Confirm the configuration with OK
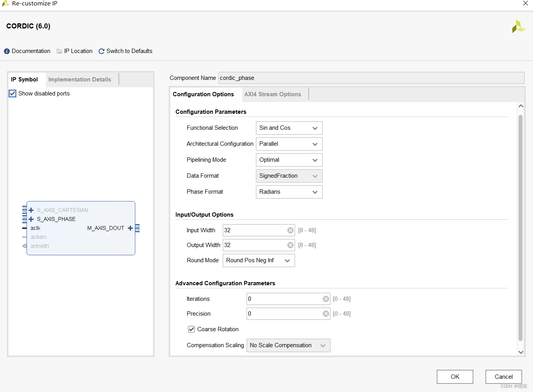The image size is (533, 392). [x=455, y=376]
